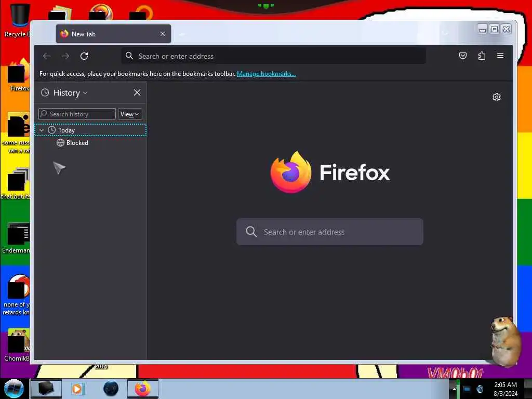Image resolution: width=532 pixels, height=399 pixels.
Task: Click the magnifier icon in address bar
Action: click(129, 56)
